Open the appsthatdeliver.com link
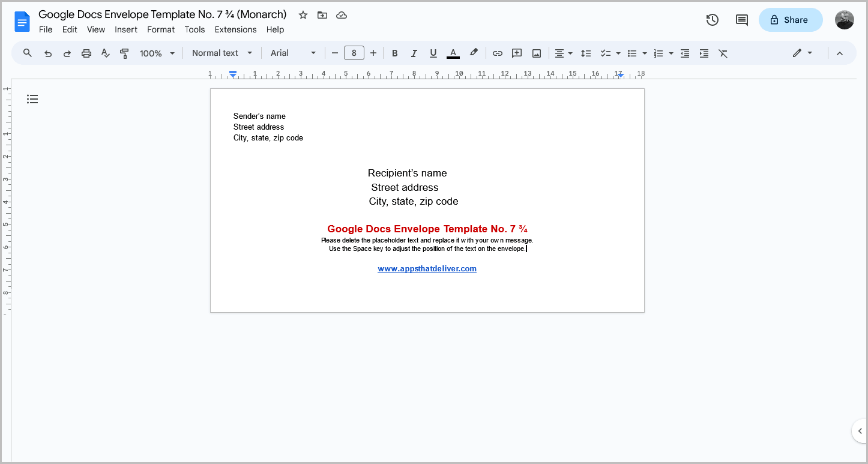 427,268
